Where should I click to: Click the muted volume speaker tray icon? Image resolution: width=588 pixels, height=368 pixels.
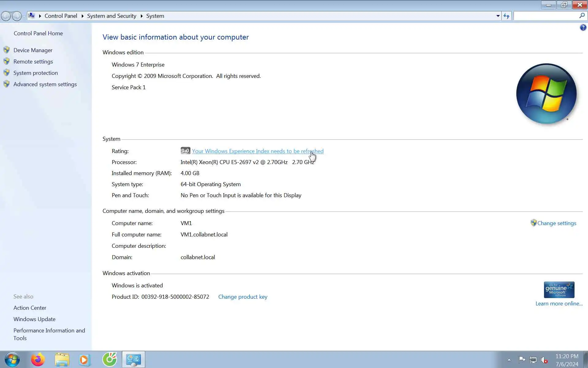544,360
